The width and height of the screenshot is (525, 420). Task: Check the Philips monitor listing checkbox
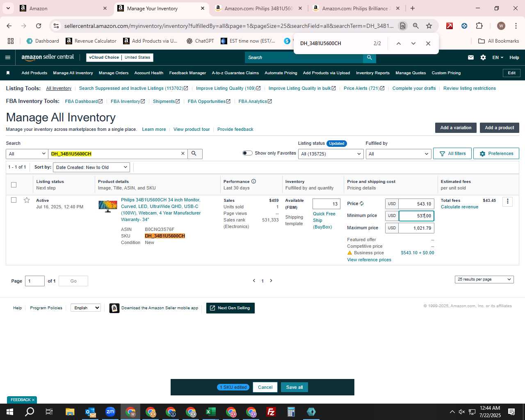click(x=14, y=200)
